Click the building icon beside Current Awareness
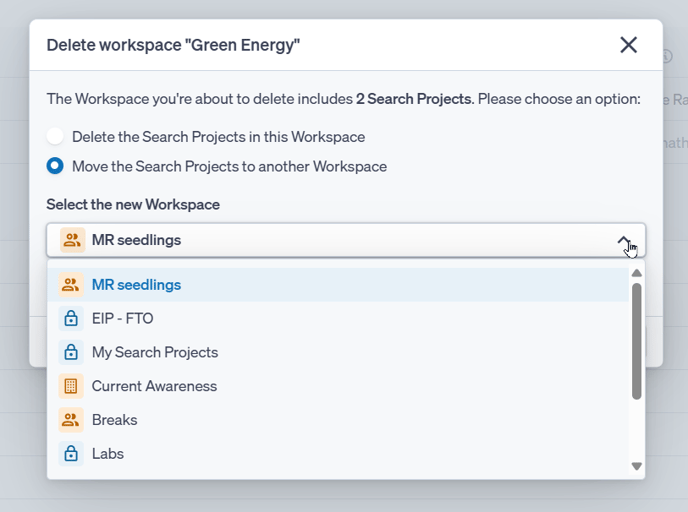Image resolution: width=688 pixels, height=512 pixels. [71, 386]
